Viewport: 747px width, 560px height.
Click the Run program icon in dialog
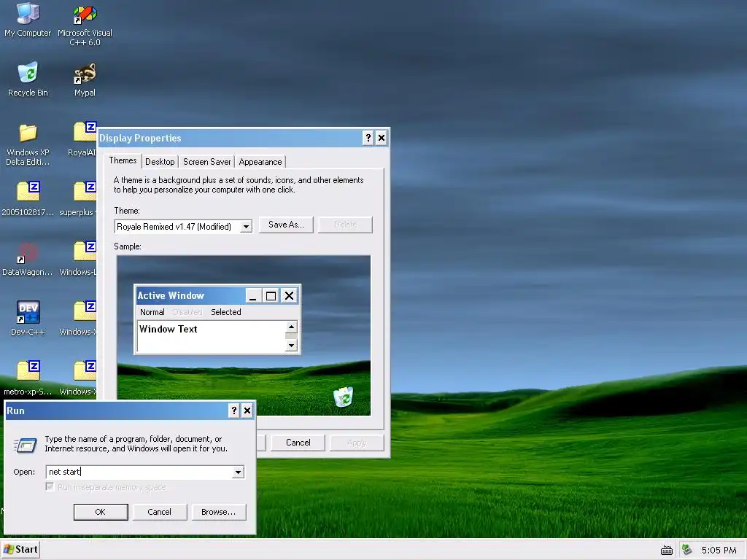tap(26, 445)
